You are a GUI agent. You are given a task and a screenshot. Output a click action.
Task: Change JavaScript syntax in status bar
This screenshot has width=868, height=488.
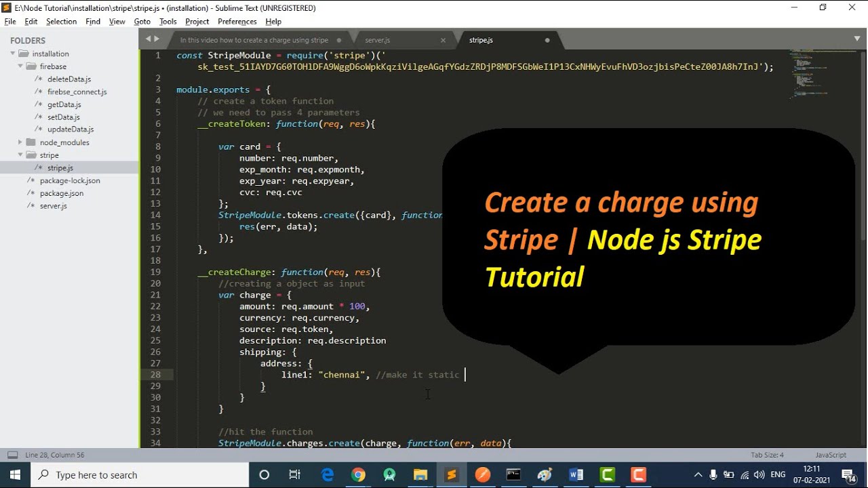pyautogui.click(x=831, y=455)
